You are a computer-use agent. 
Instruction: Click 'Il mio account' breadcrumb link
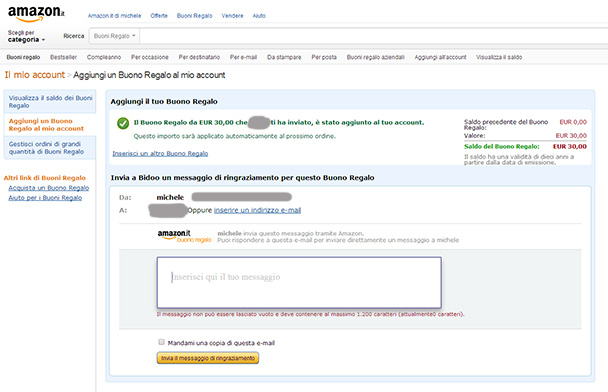[x=35, y=75]
